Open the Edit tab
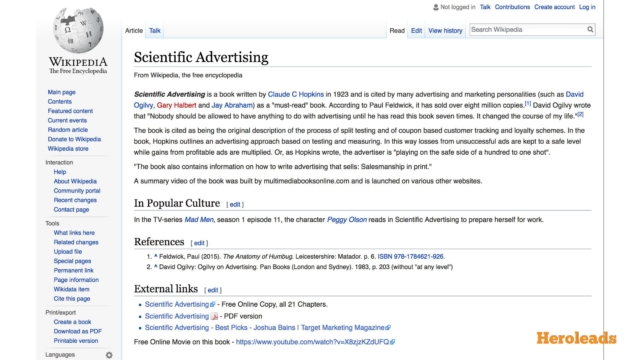Screen dimensions: 640x360 pos(416,31)
